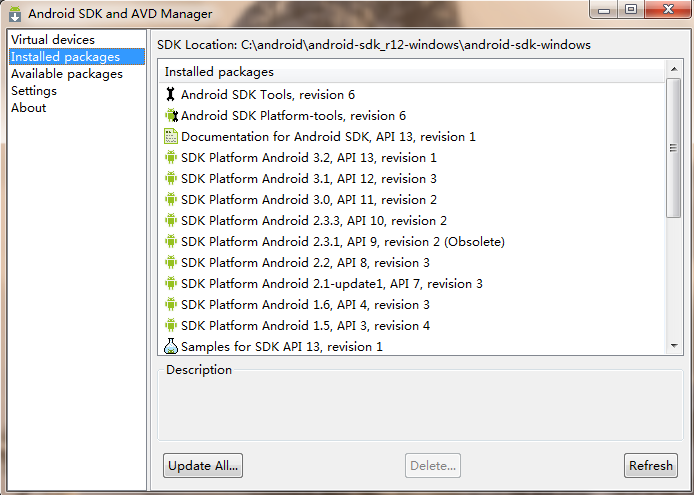Select 'Android SDK Tools, revision 6' row
Screen dimensions: 694x495
tap(412, 94)
